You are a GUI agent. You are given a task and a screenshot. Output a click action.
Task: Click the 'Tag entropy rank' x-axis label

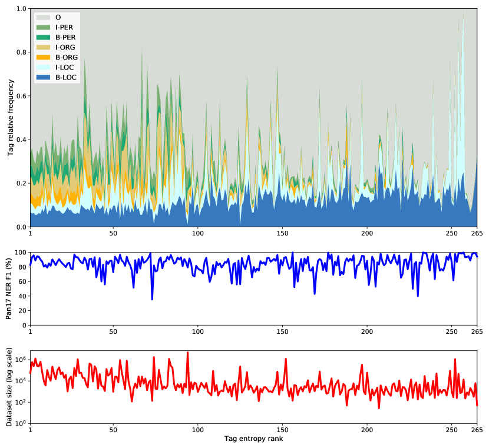[x=253, y=439]
